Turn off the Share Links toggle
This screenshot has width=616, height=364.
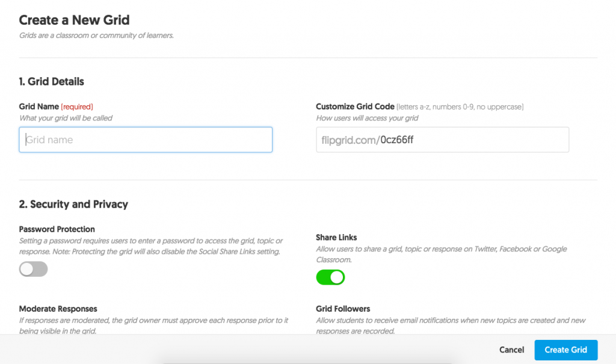click(x=330, y=277)
